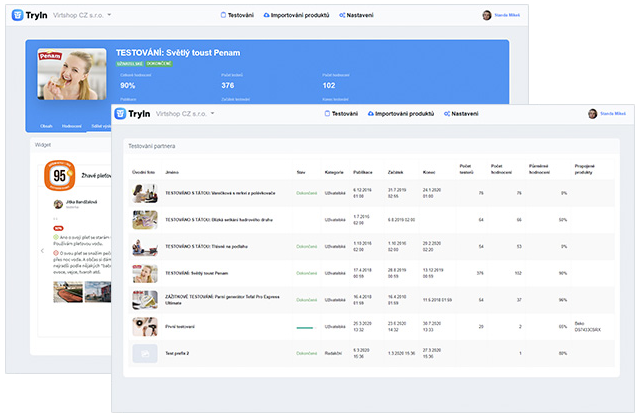Click user avatar in the front window header
Viewport: 640px width, 419px height.
point(593,113)
